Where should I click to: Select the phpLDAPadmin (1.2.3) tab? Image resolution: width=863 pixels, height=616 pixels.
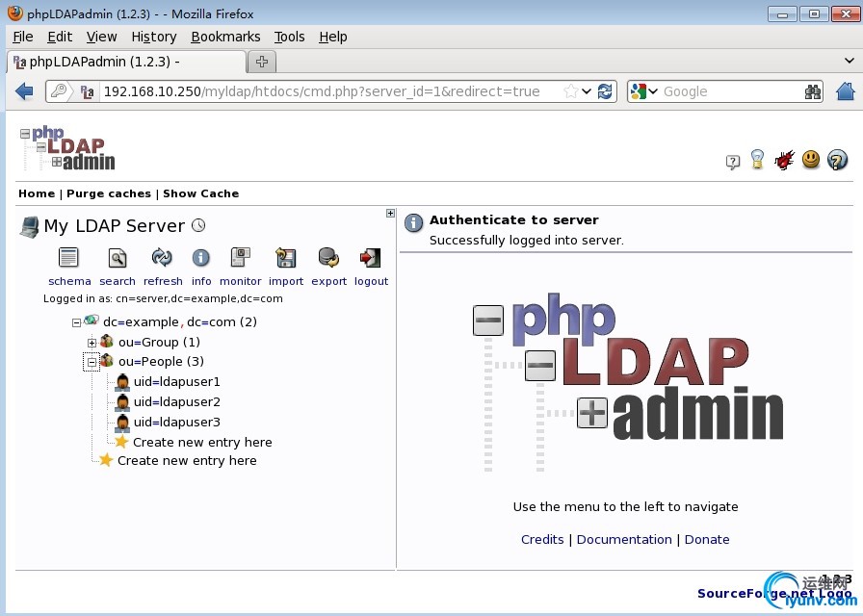126,62
